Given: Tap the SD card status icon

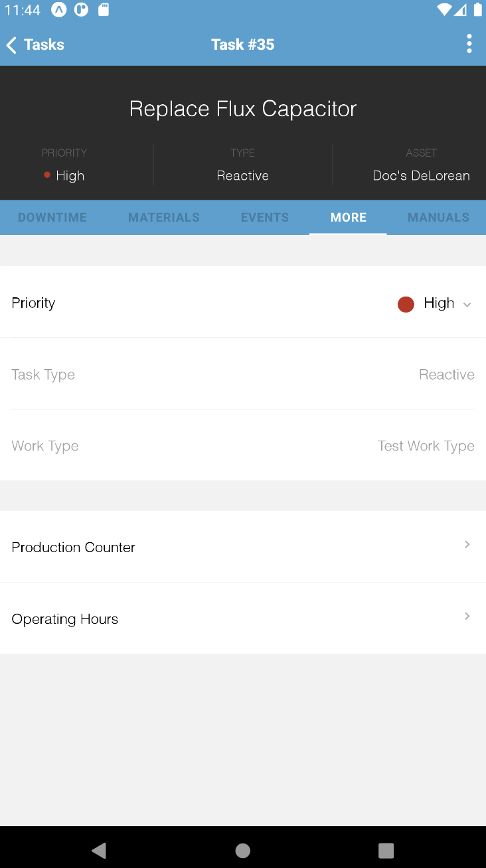Looking at the screenshot, I should [104, 10].
